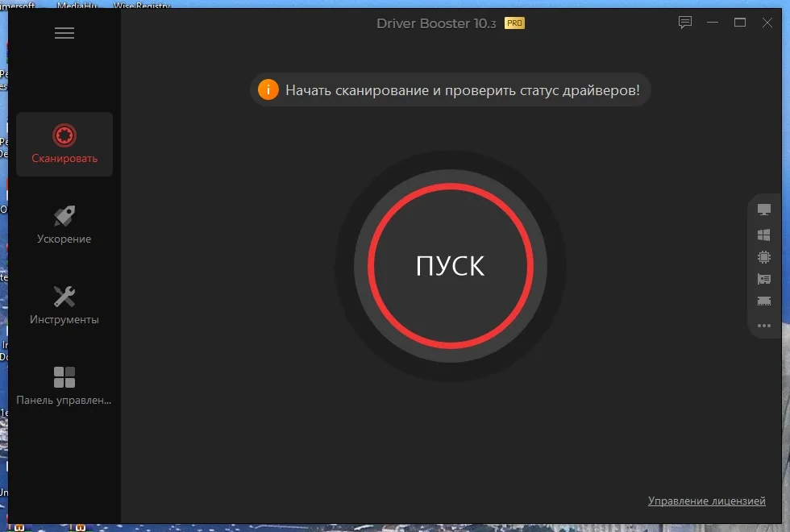Click the graphics card icon in right panel
The image size is (790, 532).
(x=764, y=279)
